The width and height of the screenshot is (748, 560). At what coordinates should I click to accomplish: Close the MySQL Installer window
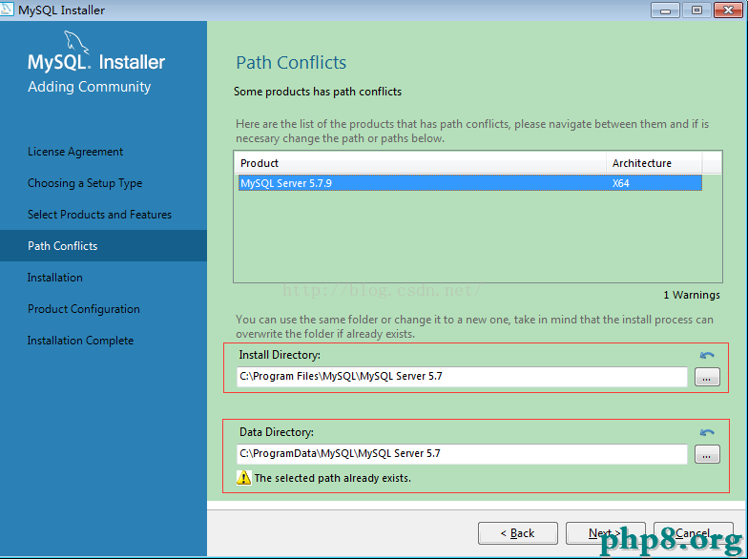[x=729, y=10]
